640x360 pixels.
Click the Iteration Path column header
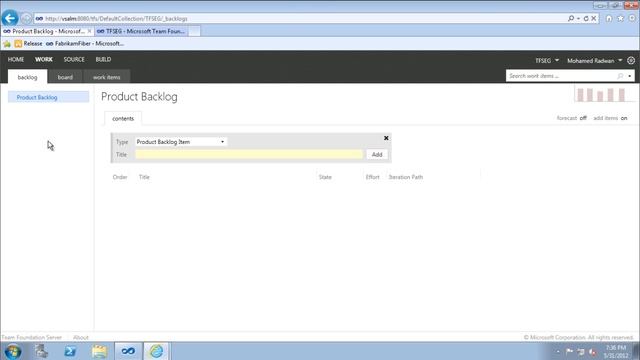point(406,177)
